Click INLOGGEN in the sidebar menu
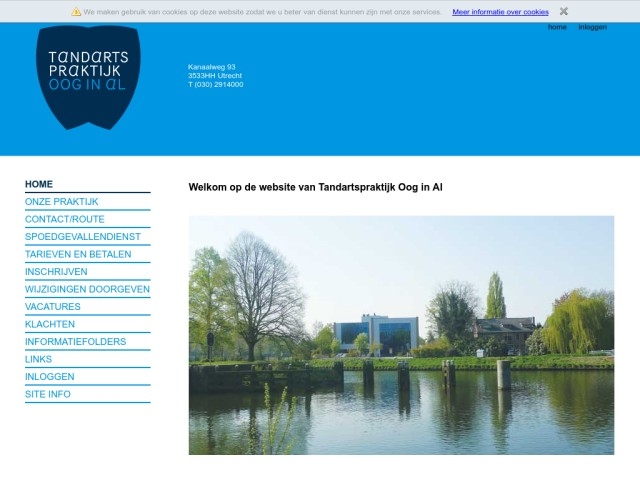Viewport: 640px width, 480px height. coord(49,377)
